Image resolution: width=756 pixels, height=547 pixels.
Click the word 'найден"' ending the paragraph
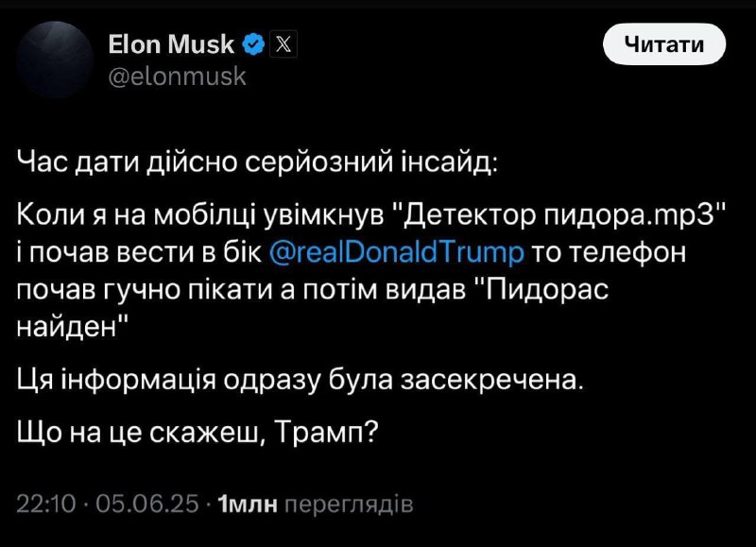click(x=73, y=328)
